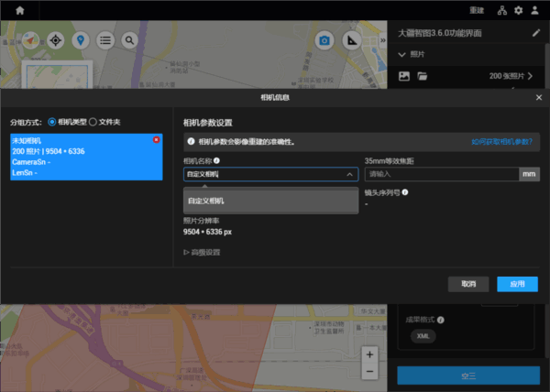Click the 35mm等效焦距 input field
Viewport: 550px width, 392px height.
pos(441,174)
